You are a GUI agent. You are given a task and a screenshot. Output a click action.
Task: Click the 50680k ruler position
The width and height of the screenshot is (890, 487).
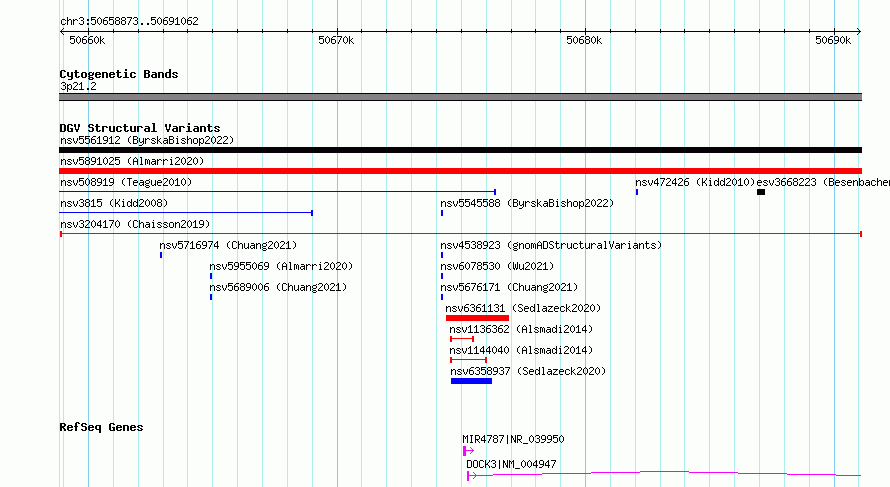pyautogui.click(x=584, y=40)
